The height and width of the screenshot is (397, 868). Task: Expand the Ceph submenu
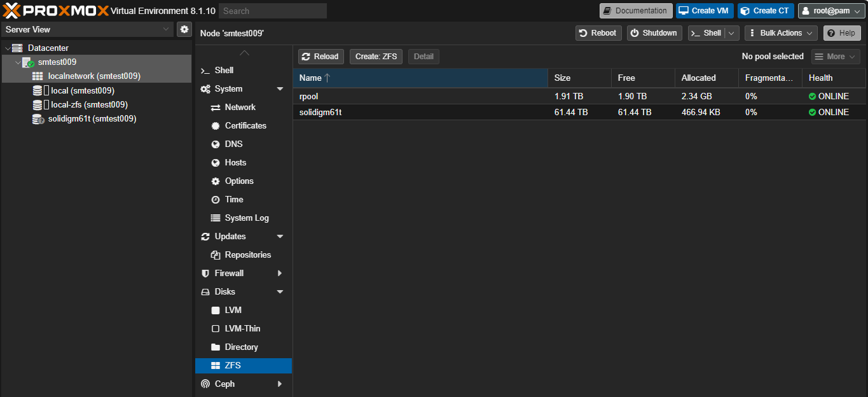click(x=280, y=384)
